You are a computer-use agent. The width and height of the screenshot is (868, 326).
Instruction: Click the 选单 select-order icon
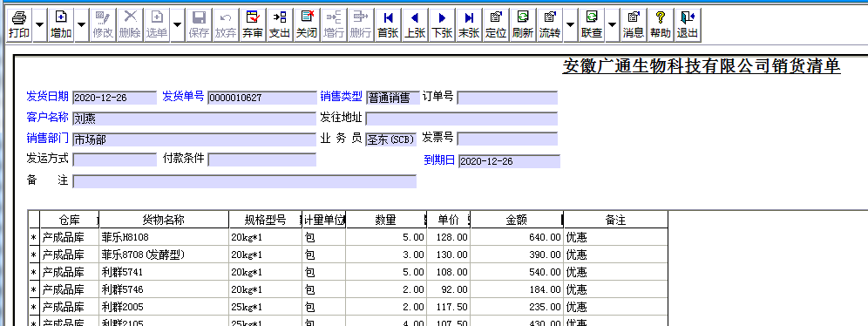pyautogui.click(x=157, y=25)
